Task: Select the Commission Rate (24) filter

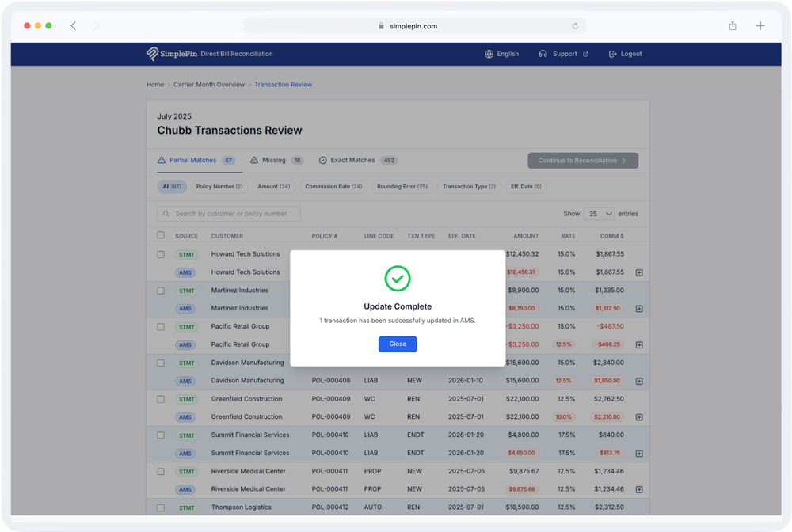Action: (333, 187)
